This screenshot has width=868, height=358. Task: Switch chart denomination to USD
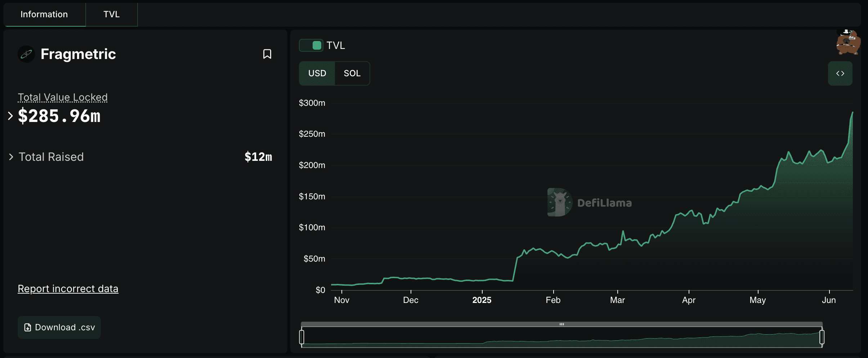pyautogui.click(x=317, y=73)
